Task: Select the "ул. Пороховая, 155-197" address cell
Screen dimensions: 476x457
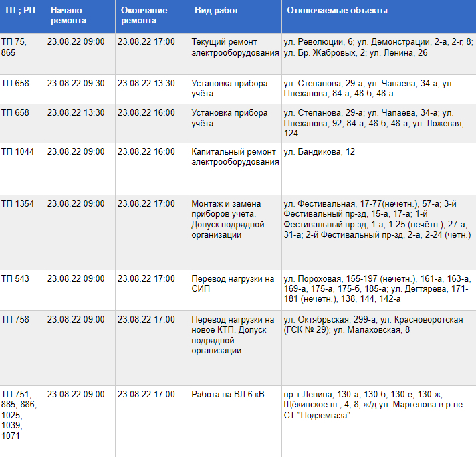Action: click(377, 288)
